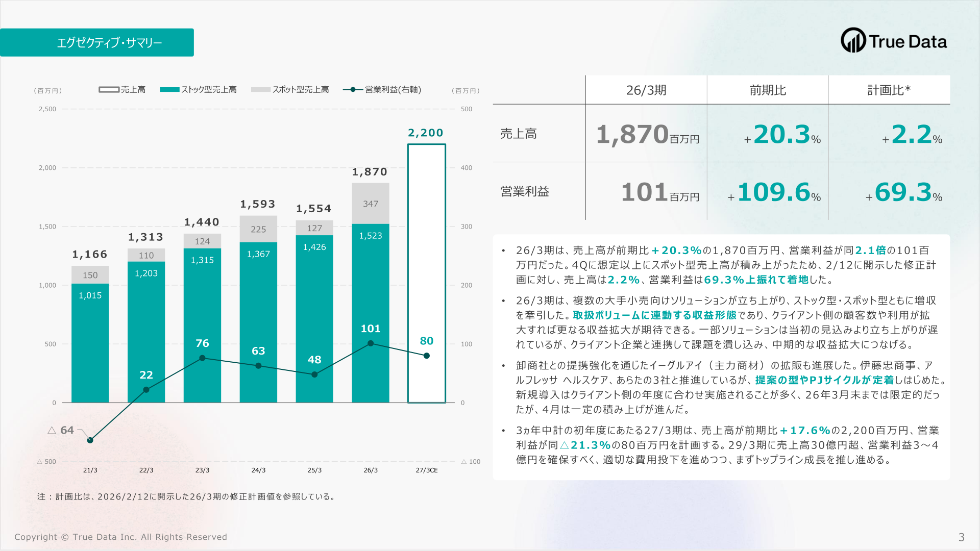Click the operating profit label 80

(427, 341)
